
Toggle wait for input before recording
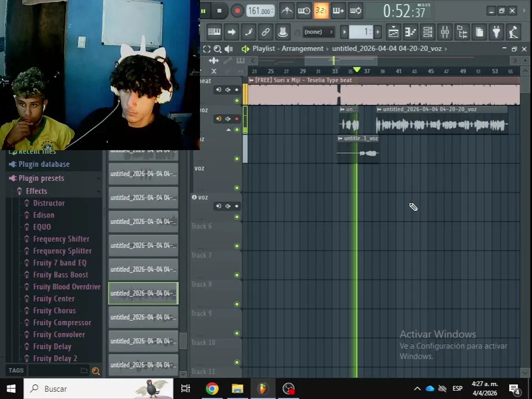[304, 11]
